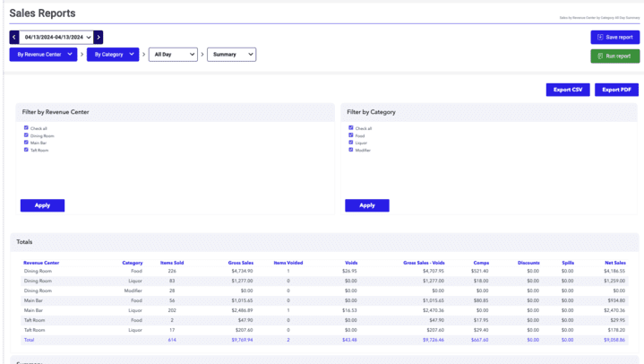This screenshot has height=364, width=644.
Task: Click Main Bar Liquor voids $16.53
Action: point(349,310)
